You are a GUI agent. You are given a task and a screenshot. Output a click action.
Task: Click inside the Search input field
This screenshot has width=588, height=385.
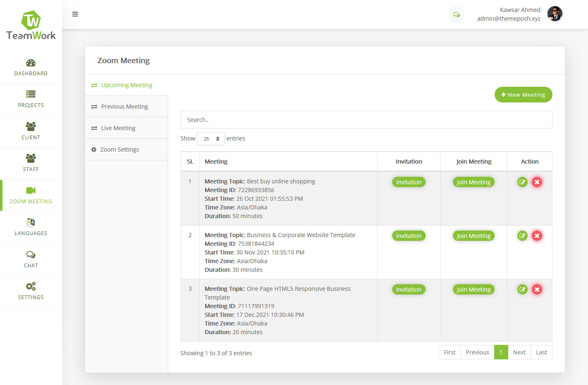click(x=366, y=119)
